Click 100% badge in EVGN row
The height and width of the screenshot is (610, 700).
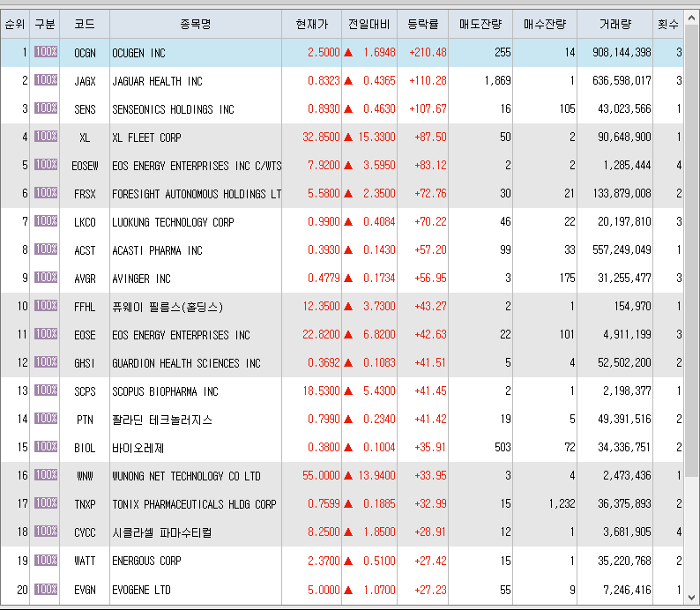click(x=46, y=589)
